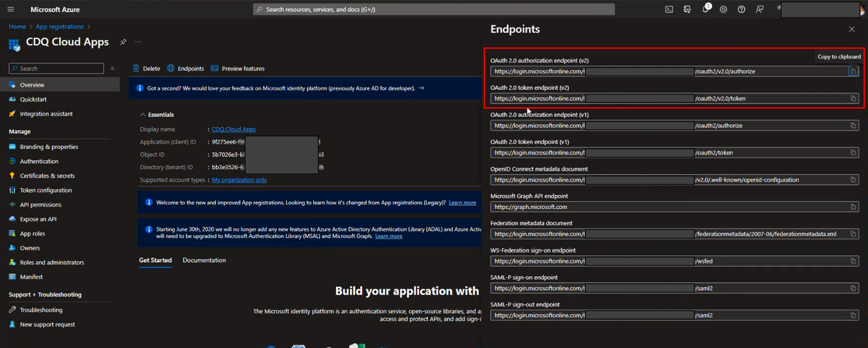
Task: Go to Home breadcrumb
Action: (x=17, y=27)
